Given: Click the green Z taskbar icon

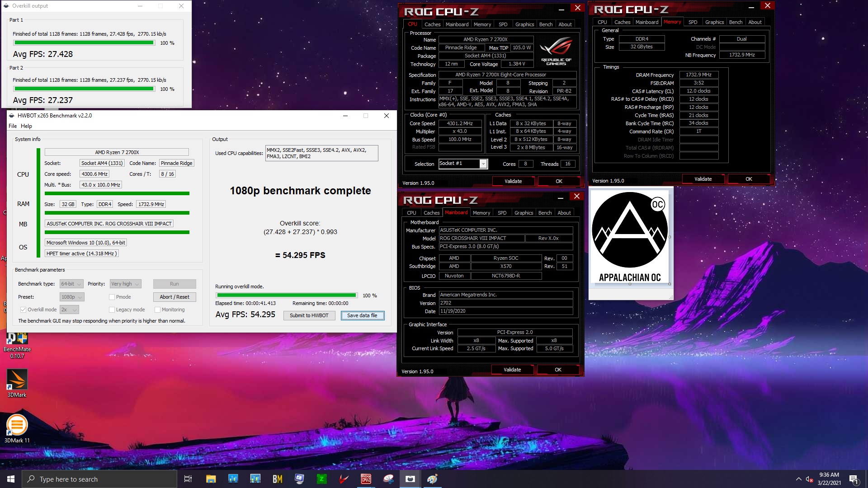Looking at the screenshot, I should coord(321,479).
